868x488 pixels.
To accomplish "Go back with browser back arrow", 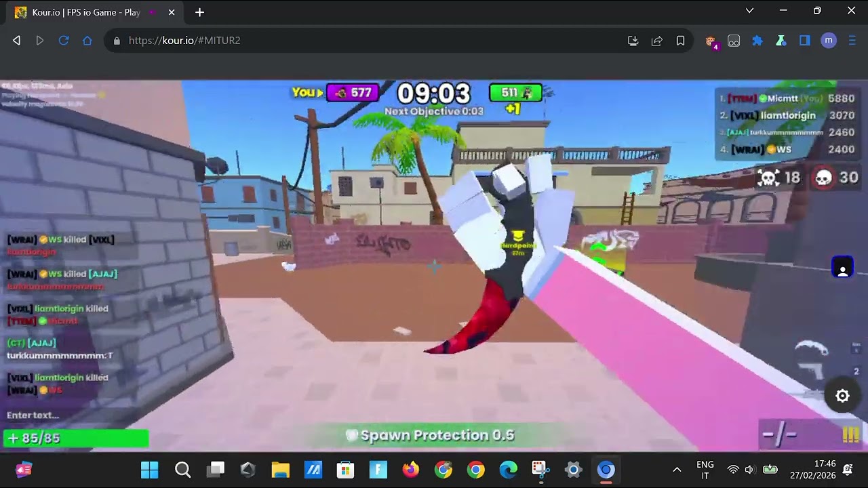I will [x=16, y=41].
